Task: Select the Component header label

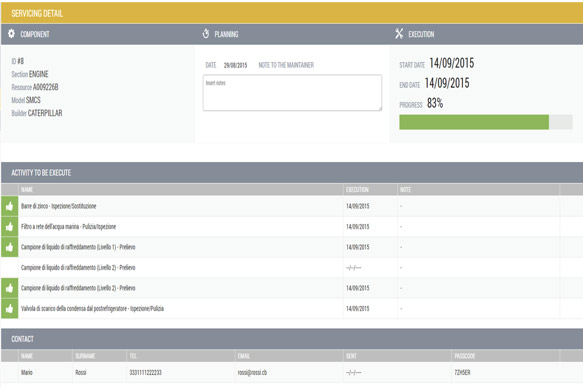Action: point(35,34)
